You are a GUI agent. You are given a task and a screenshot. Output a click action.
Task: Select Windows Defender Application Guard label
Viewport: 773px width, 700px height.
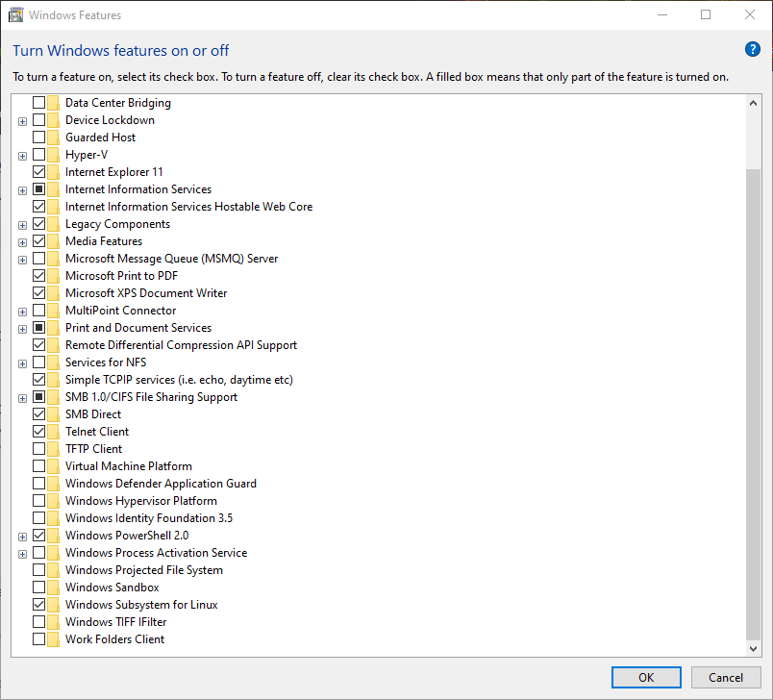point(161,484)
